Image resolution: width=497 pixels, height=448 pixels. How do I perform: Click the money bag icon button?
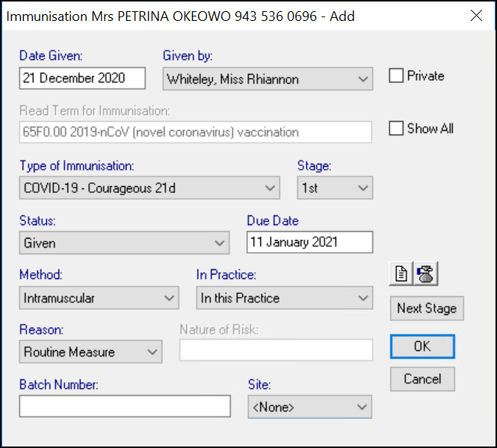427,274
